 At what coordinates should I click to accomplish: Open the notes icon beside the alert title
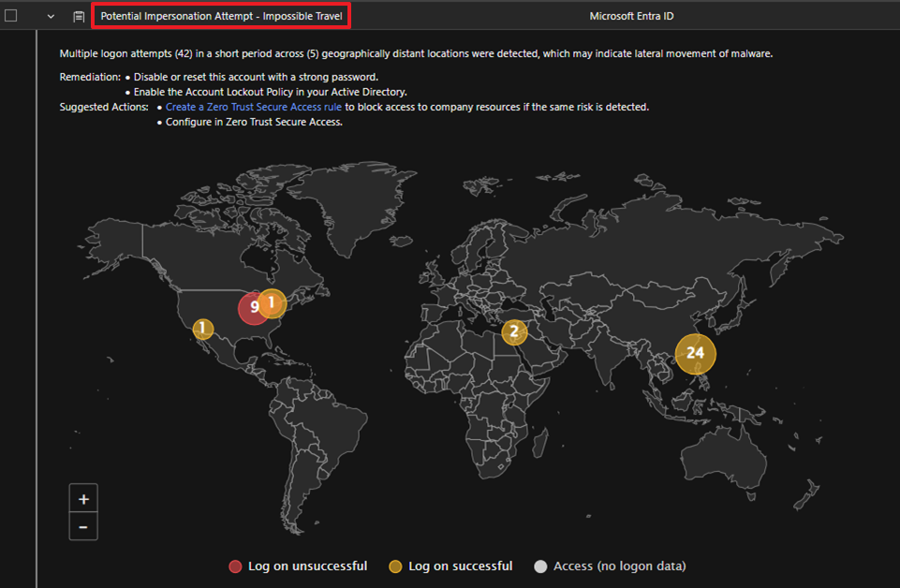point(79,16)
